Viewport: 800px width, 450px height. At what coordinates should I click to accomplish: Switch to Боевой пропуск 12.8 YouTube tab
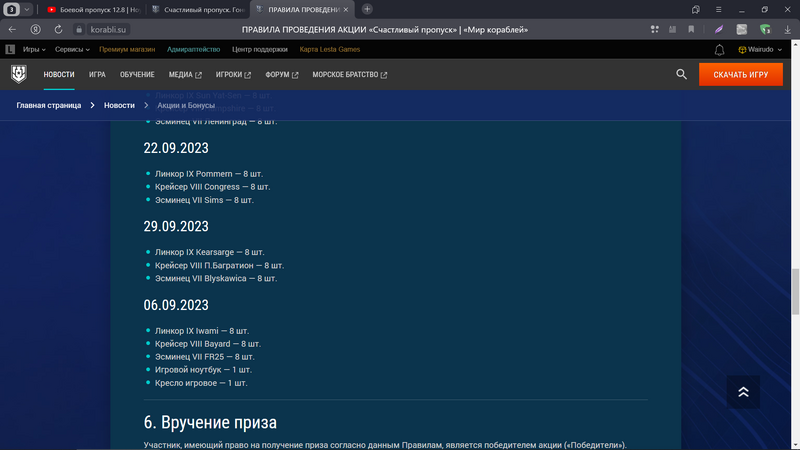tap(93, 10)
